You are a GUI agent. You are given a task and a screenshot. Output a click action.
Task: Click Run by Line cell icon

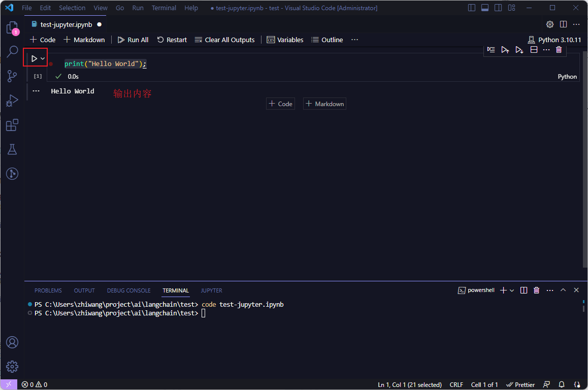(491, 49)
